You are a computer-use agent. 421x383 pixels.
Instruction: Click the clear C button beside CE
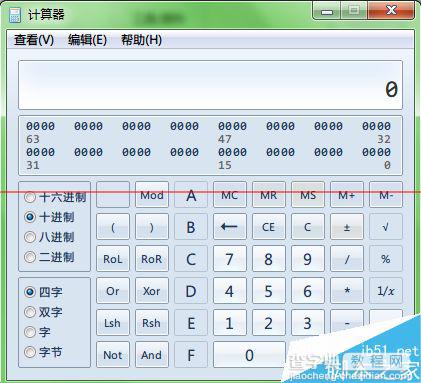(x=308, y=227)
